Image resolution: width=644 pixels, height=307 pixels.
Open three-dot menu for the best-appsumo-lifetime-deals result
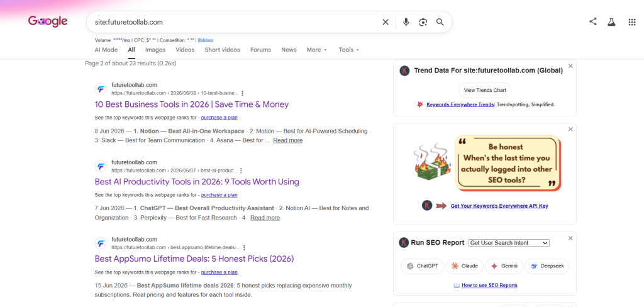click(244, 248)
